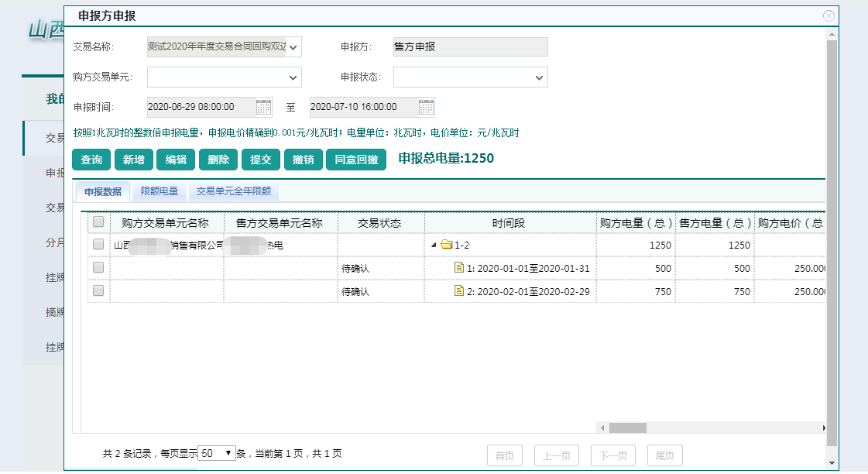The image size is (868, 474).
Task: Open the end date calendar picker icon
Action: pyautogui.click(x=426, y=107)
